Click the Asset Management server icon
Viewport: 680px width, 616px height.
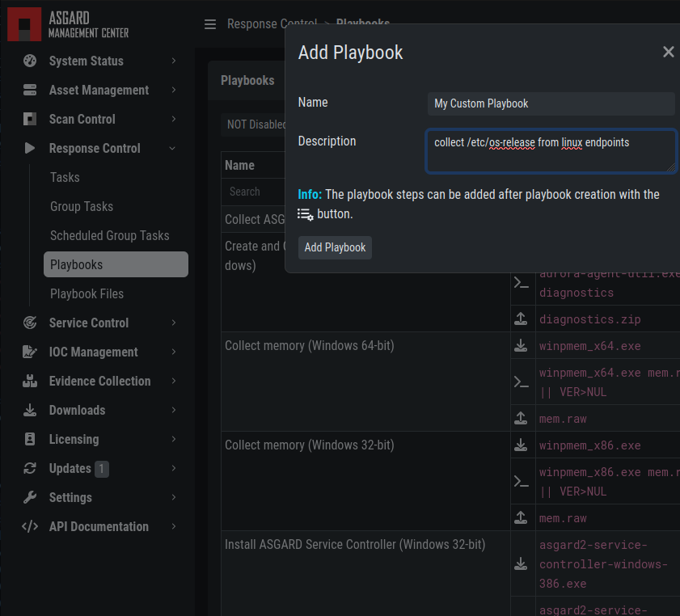click(x=30, y=90)
